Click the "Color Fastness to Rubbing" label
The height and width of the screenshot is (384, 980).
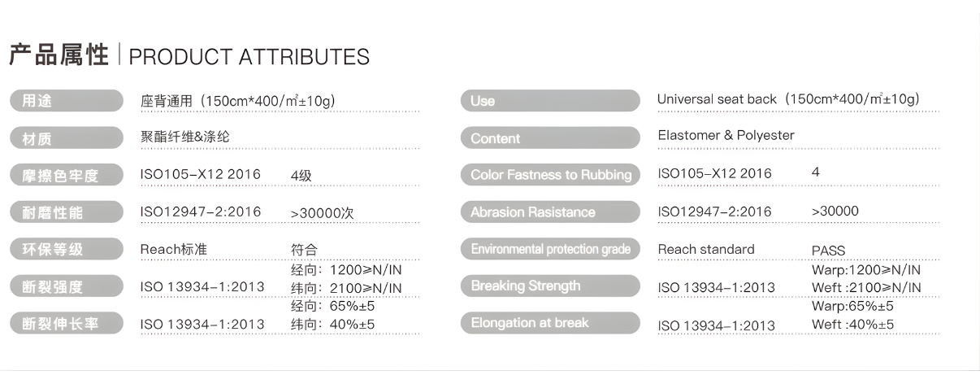[x=550, y=175]
